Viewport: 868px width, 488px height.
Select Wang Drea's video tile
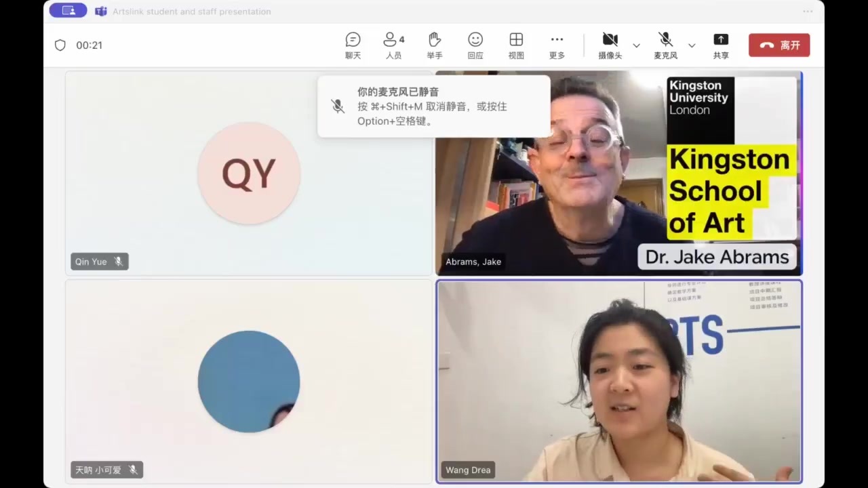tap(618, 381)
